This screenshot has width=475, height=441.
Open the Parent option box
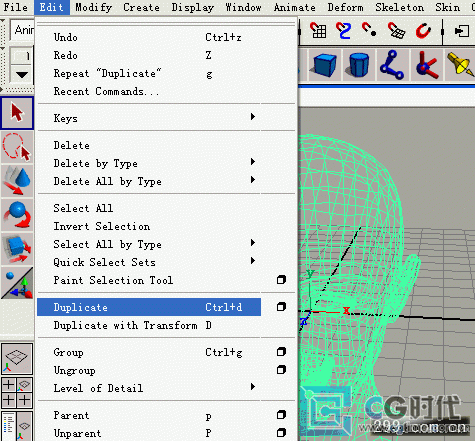[281, 415]
